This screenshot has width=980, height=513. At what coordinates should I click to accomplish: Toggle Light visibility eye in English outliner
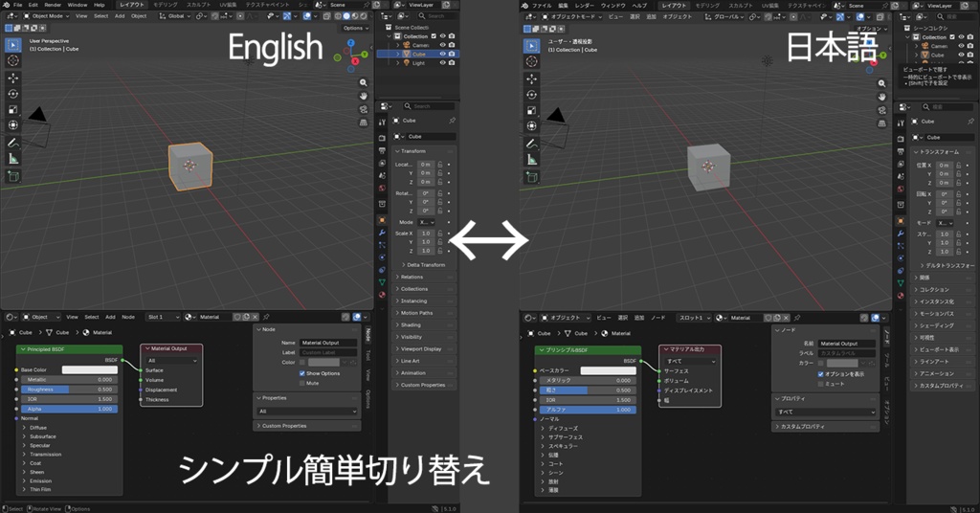click(x=442, y=62)
